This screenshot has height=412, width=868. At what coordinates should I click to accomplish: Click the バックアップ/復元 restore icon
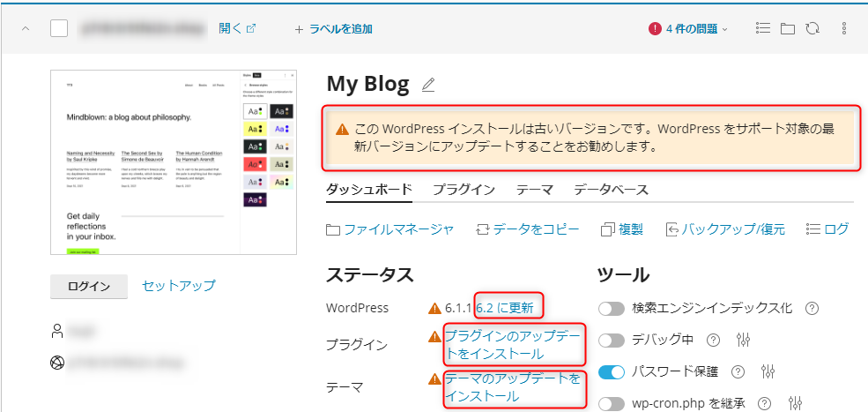[672, 229]
